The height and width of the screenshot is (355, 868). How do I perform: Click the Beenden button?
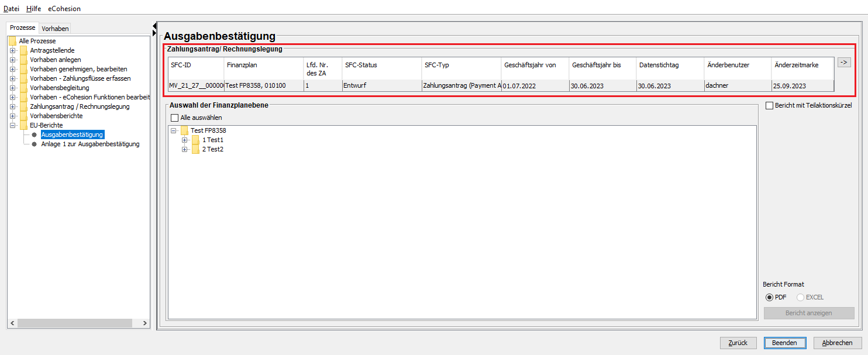[x=784, y=343]
